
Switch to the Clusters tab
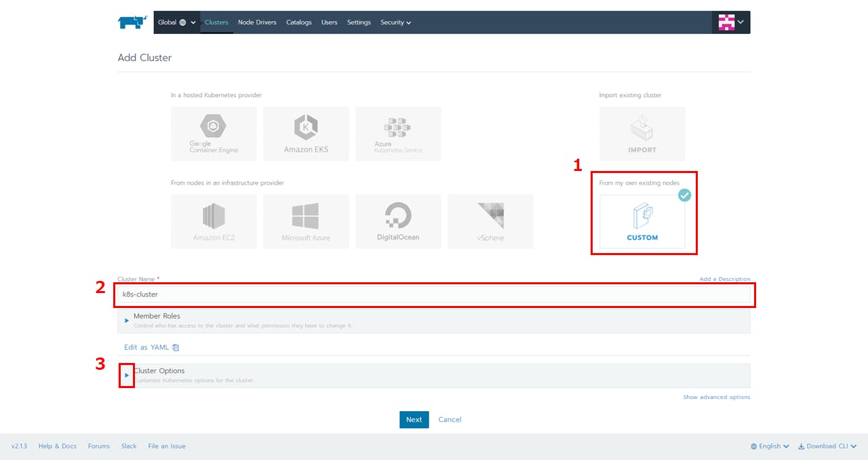point(216,22)
